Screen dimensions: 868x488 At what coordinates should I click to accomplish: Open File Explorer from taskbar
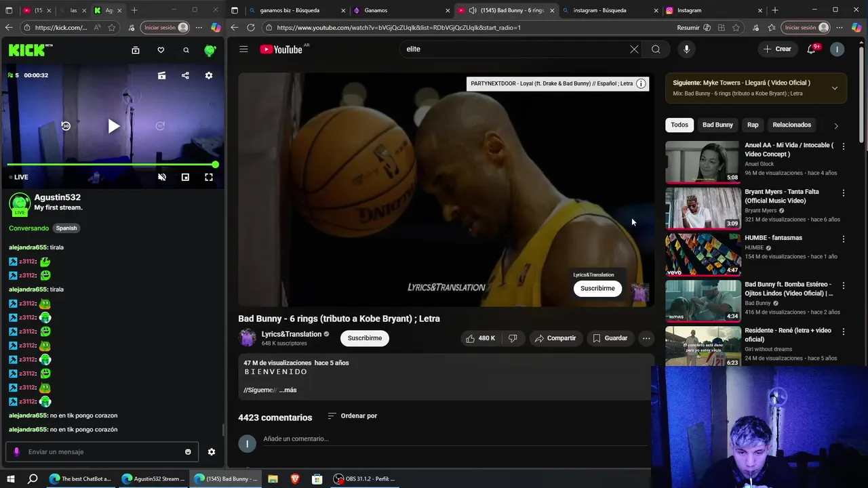[273, 479]
